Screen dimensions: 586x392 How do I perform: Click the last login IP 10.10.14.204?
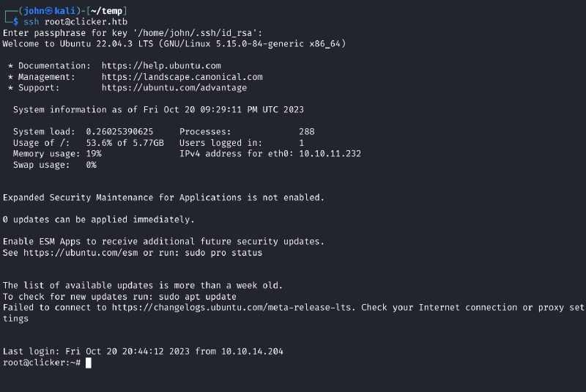pyautogui.click(x=252, y=351)
